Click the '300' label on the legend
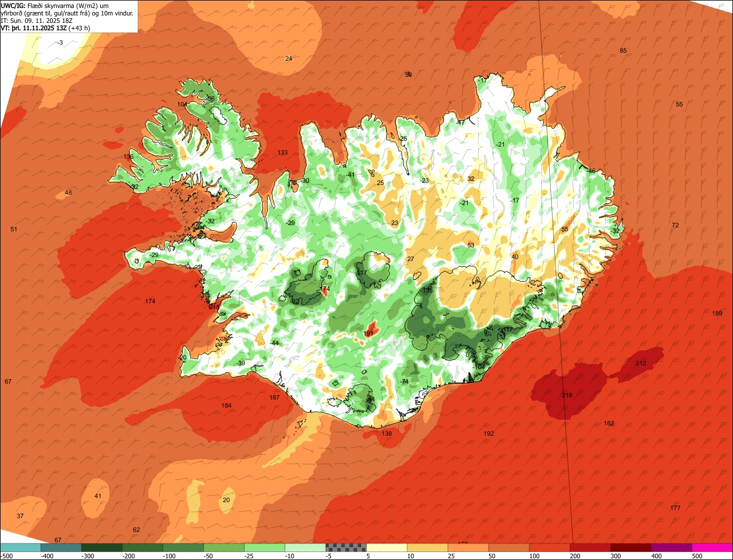 [x=614, y=556]
